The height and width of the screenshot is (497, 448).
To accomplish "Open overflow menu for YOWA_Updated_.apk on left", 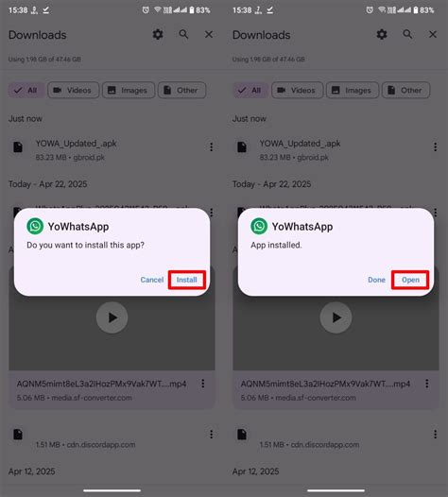I will 211,147.
